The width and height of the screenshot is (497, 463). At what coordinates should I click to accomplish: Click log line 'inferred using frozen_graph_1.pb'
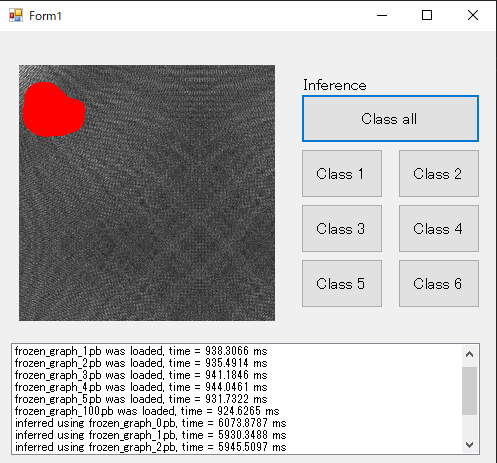pyautogui.click(x=151, y=435)
